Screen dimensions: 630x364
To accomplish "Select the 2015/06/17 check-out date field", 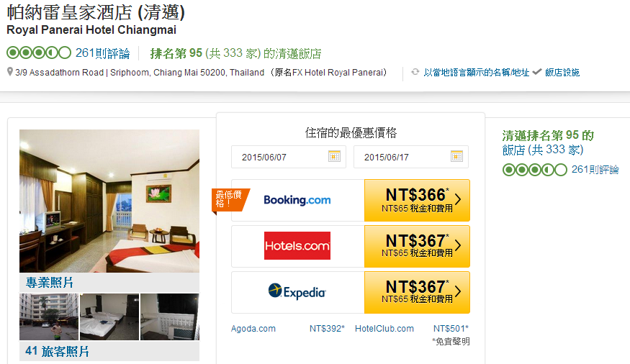I will (x=411, y=157).
